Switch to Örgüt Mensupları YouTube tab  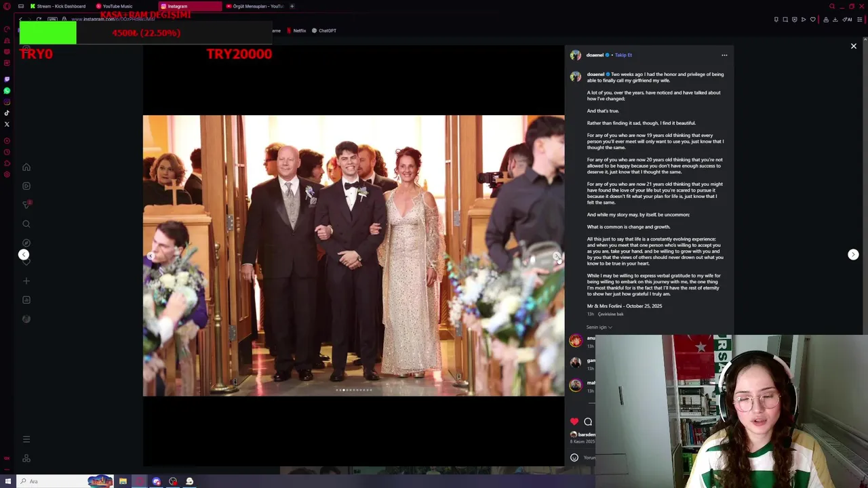[255, 6]
